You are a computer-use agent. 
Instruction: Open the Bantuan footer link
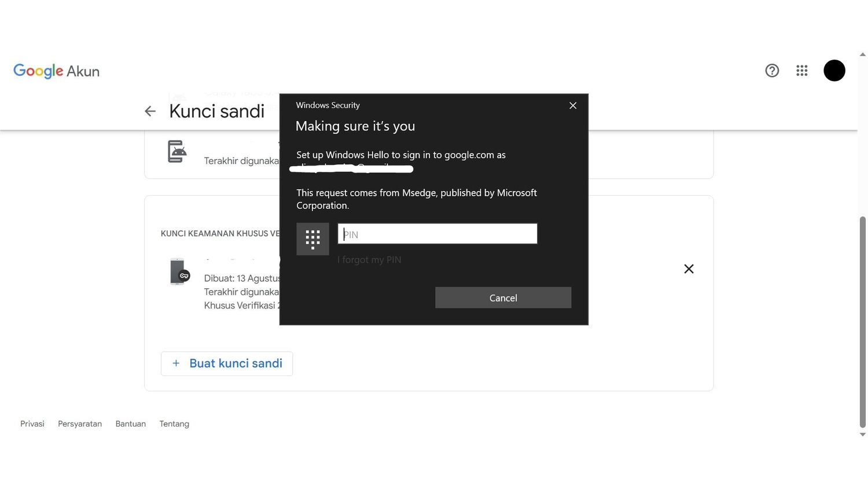point(131,424)
